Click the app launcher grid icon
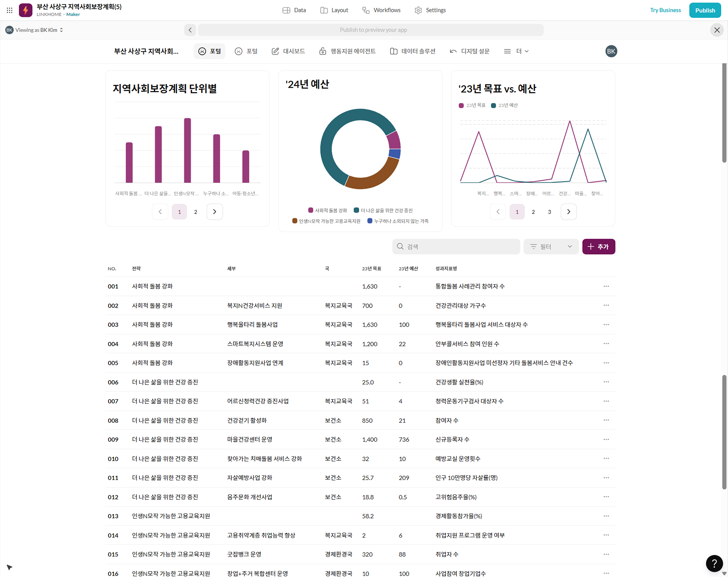This screenshot has width=728, height=577. [x=9, y=10]
